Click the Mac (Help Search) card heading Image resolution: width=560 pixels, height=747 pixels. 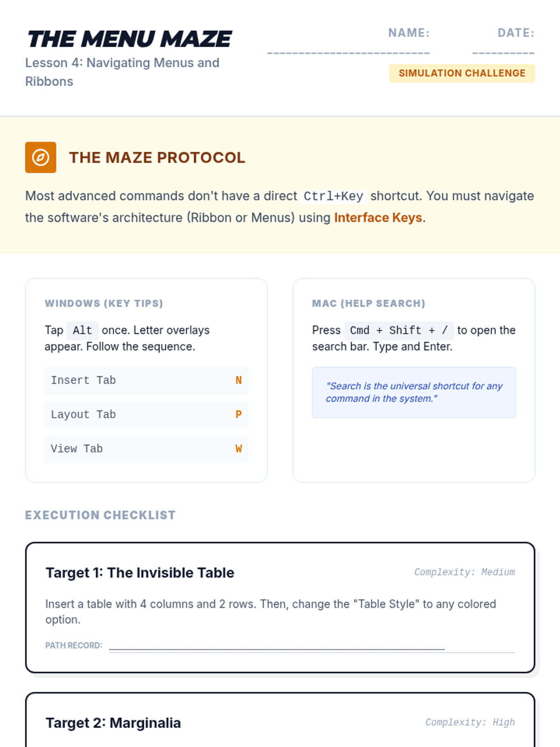[369, 303]
